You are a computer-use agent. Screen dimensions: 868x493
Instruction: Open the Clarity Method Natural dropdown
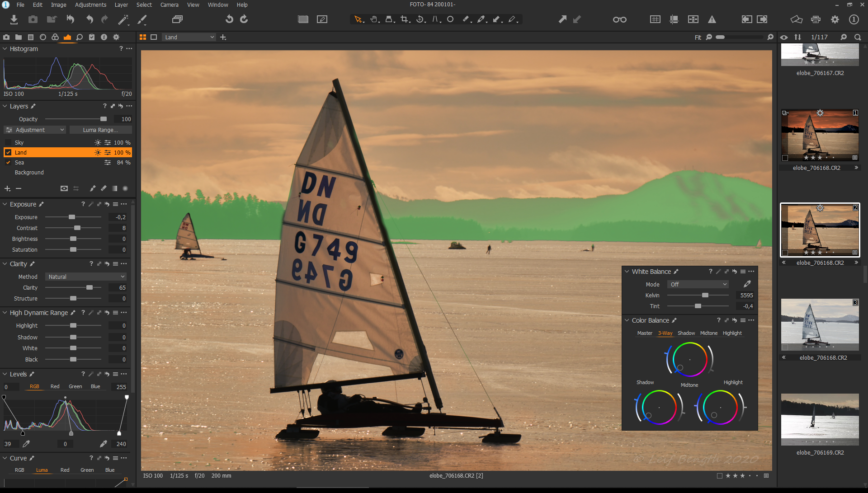click(x=85, y=277)
